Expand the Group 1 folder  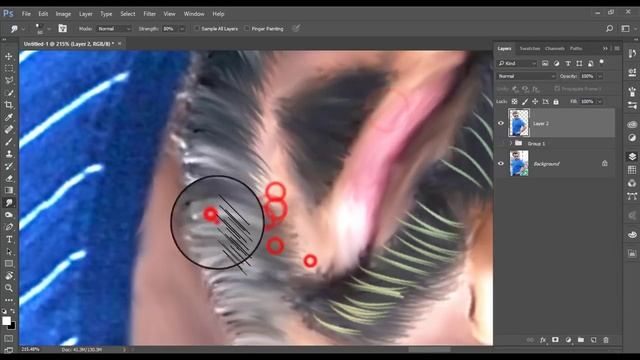(511, 143)
